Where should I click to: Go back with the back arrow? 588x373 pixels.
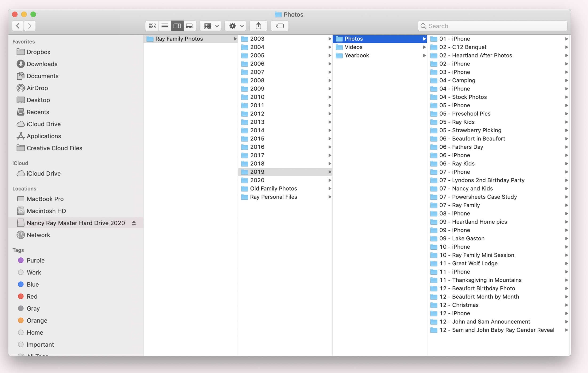point(18,26)
